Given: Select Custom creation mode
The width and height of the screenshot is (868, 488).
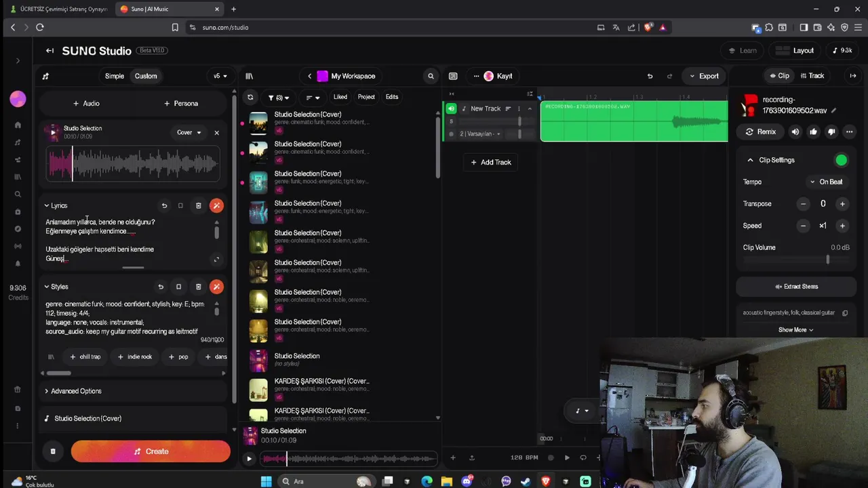Looking at the screenshot, I should pyautogui.click(x=146, y=76).
